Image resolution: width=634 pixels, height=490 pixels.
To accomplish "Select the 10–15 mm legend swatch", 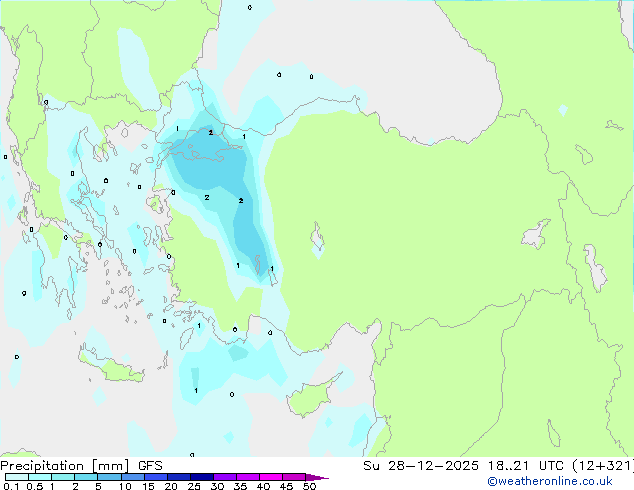I will coord(133,477).
